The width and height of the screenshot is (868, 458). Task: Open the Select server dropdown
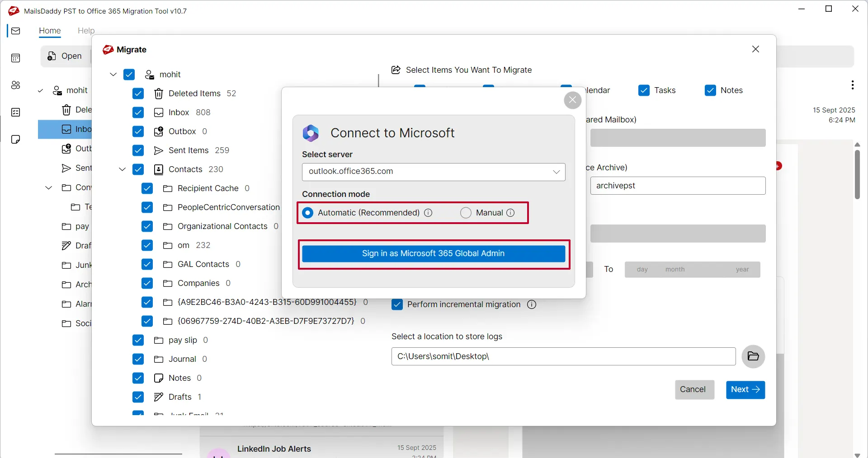click(x=556, y=172)
